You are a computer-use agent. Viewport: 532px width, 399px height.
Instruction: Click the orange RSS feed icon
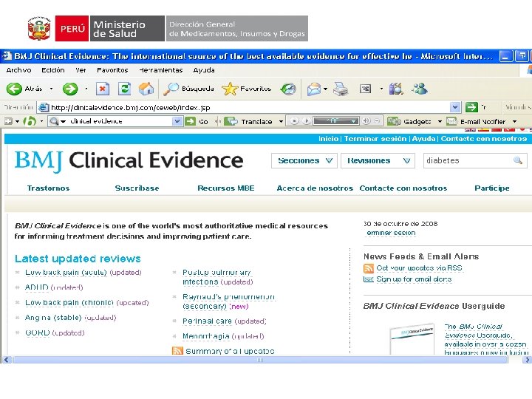click(369, 268)
